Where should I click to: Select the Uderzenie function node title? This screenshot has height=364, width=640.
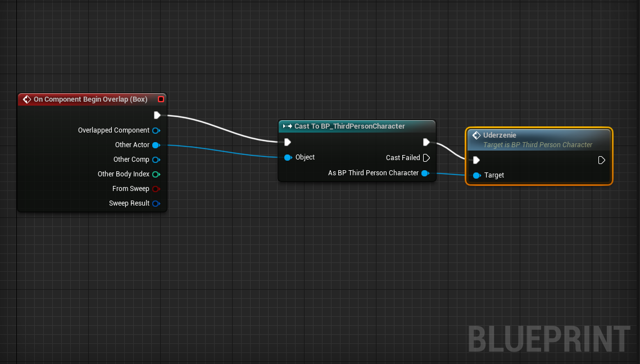[x=500, y=135]
